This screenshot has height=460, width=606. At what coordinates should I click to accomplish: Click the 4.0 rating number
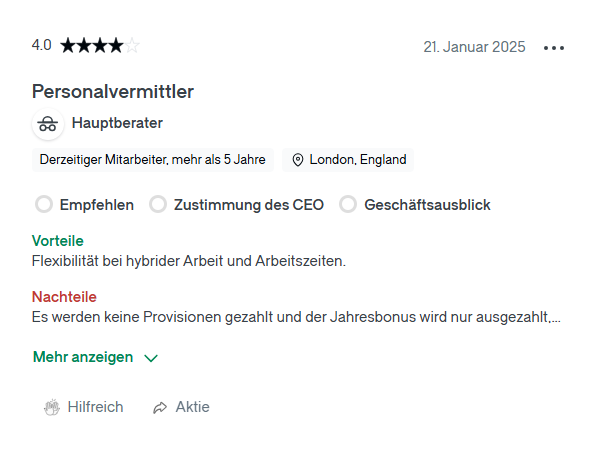click(x=41, y=45)
